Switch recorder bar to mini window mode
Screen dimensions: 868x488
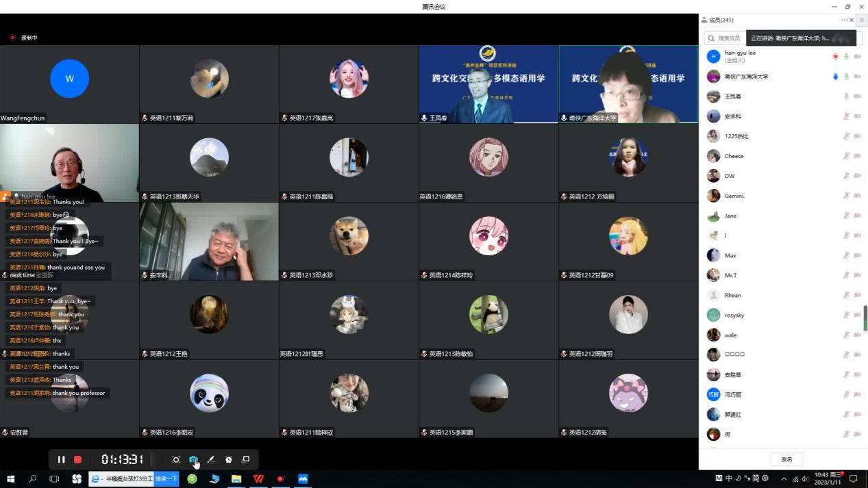coord(246,460)
